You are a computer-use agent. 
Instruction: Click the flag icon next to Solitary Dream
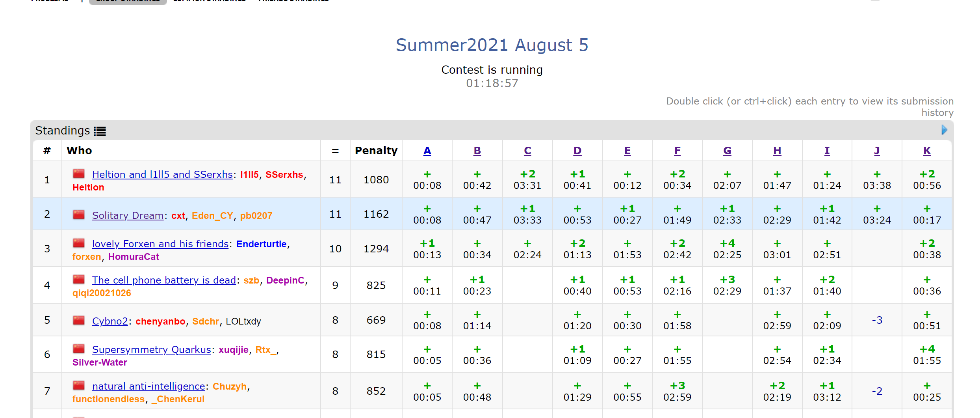click(79, 215)
